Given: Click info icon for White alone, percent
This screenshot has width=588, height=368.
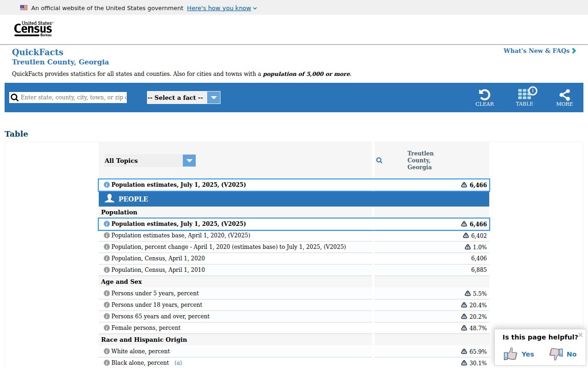Looking at the screenshot, I should [107, 351].
